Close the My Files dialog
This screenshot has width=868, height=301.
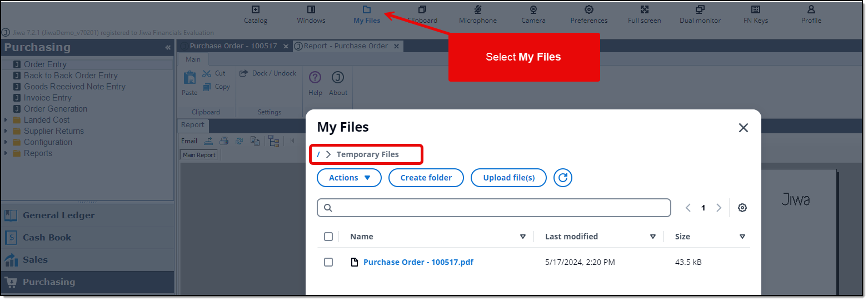744,128
